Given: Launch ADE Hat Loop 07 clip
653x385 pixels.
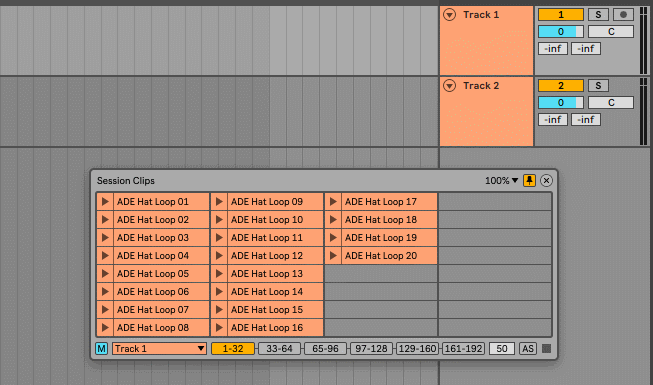Looking at the screenshot, I should tap(105, 310).
